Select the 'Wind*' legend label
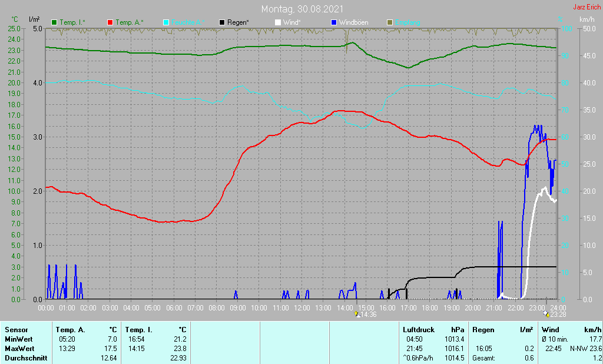 tap(292, 23)
